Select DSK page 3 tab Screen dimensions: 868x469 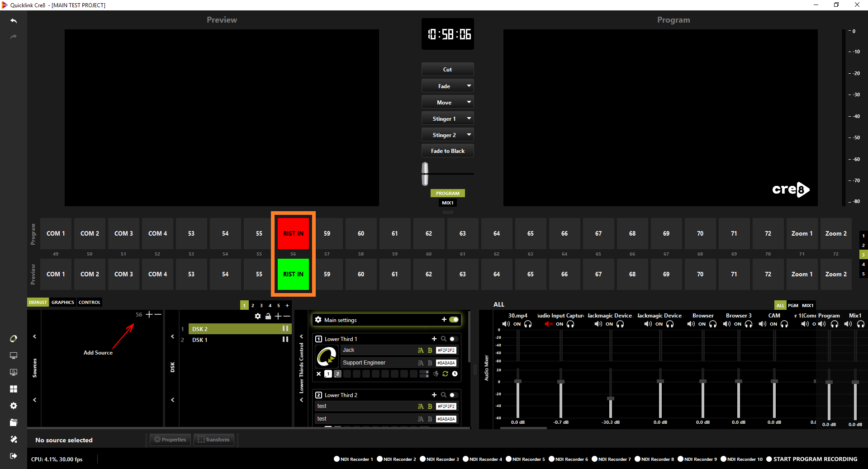pyautogui.click(x=261, y=305)
